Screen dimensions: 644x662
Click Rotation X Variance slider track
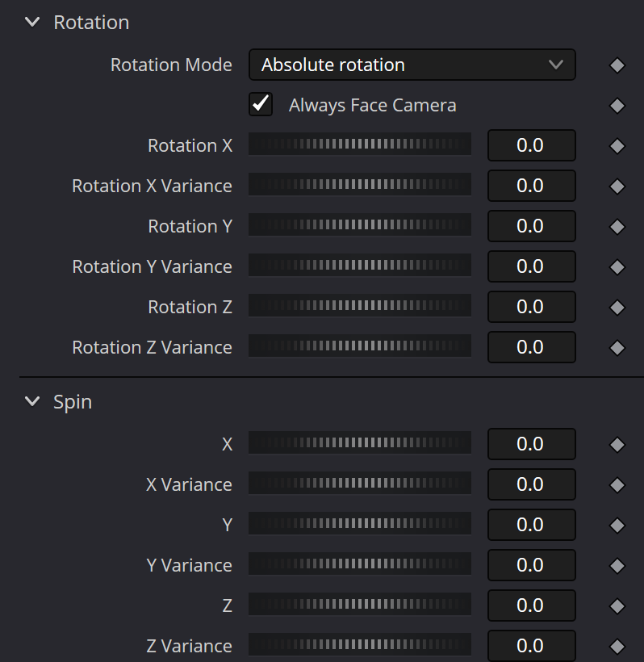click(x=360, y=184)
